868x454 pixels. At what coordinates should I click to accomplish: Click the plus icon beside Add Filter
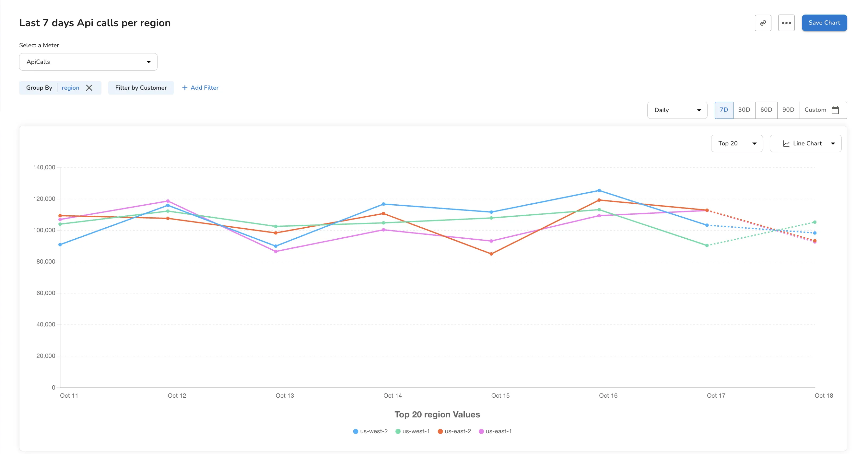[185, 88]
